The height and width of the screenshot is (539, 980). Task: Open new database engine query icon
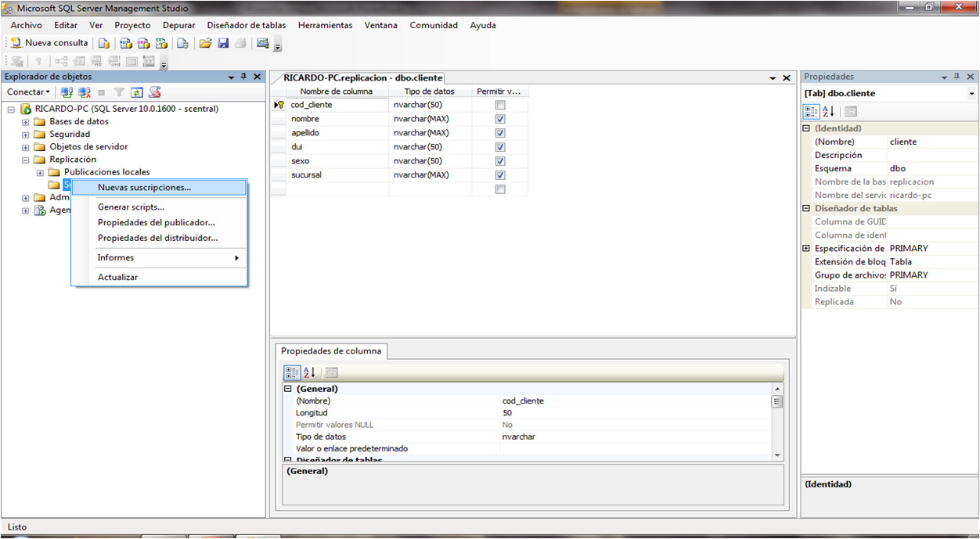[103, 43]
